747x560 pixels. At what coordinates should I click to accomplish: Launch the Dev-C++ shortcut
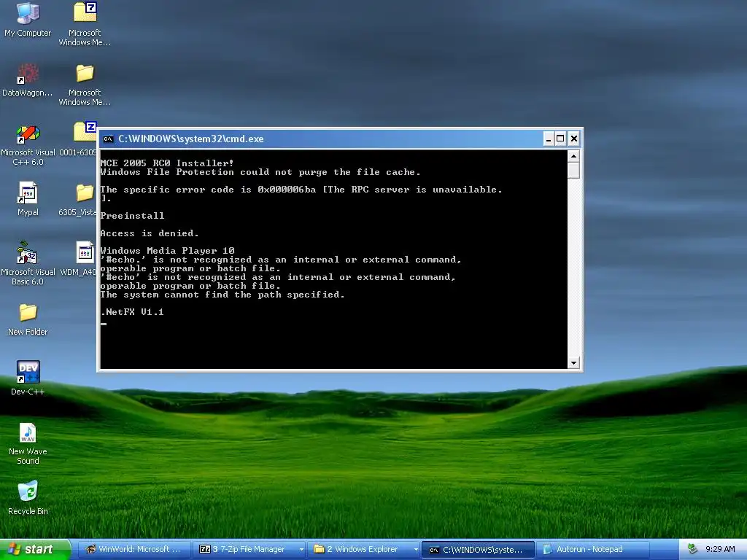[28, 378]
